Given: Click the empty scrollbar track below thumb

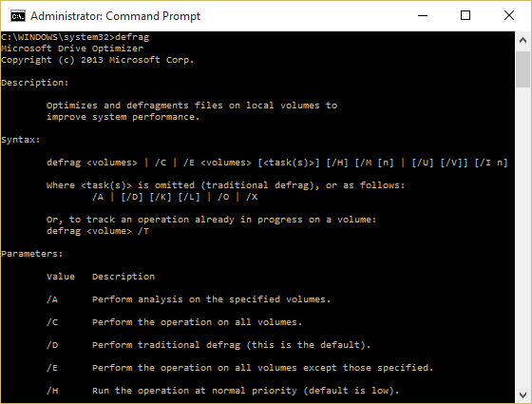Looking at the screenshot, I should [x=522, y=238].
